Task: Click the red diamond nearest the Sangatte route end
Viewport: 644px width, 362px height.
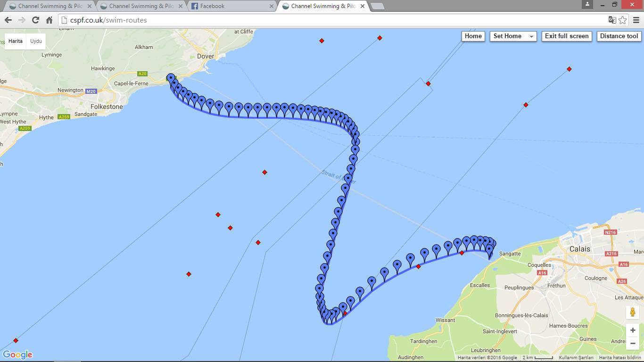Action: [462, 253]
